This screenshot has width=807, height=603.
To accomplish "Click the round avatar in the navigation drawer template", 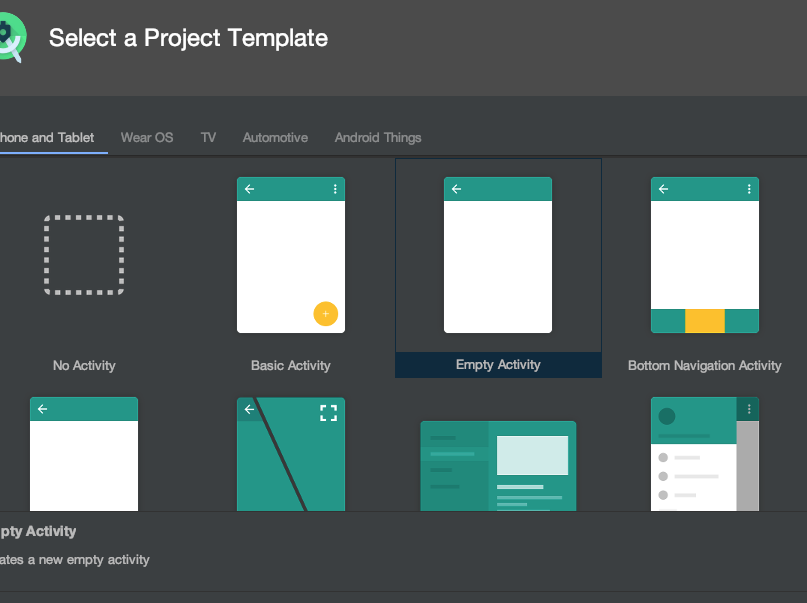I will 667,416.
